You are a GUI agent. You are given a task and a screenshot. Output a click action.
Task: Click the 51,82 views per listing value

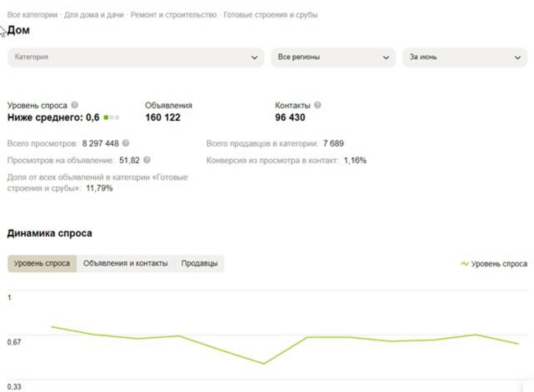click(130, 160)
